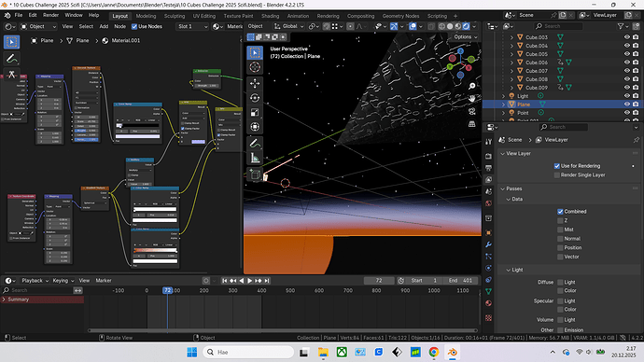Select the Transform tool in viewport toolbar
This screenshot has width=644, height=362.
[255, 127]
